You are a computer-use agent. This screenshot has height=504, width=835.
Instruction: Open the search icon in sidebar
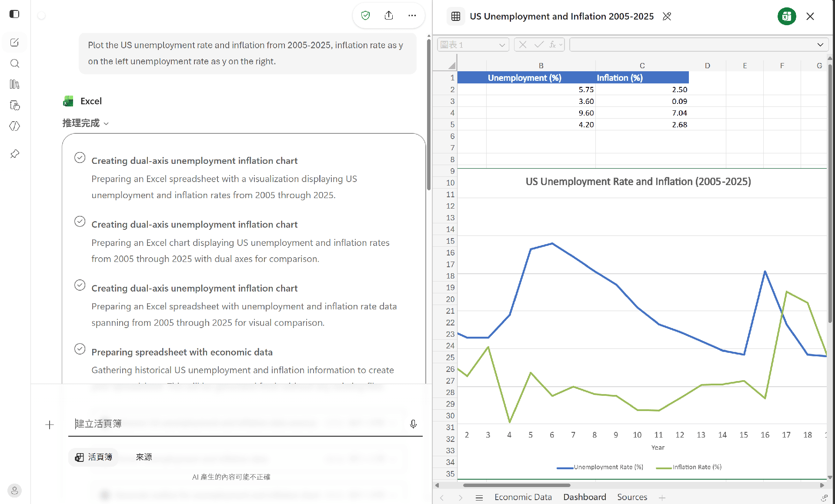coord(14,63)
